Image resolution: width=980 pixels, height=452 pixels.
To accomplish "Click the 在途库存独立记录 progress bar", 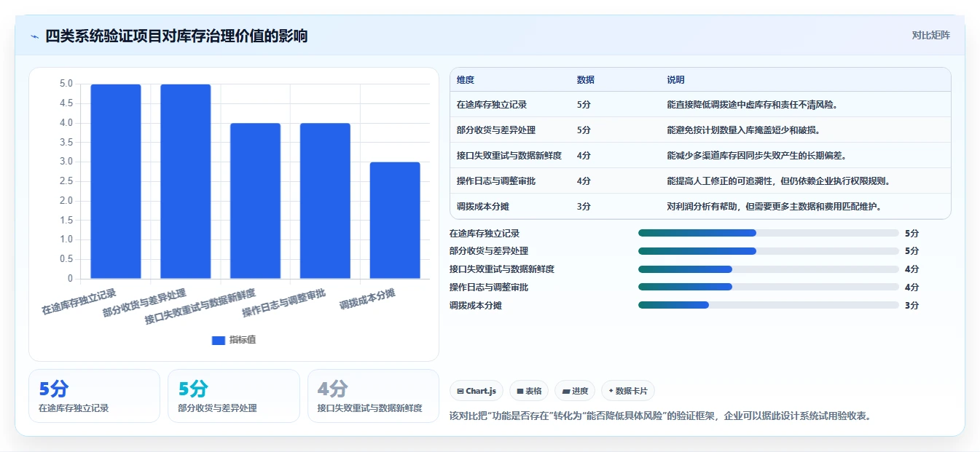I will tap(769, 233).
